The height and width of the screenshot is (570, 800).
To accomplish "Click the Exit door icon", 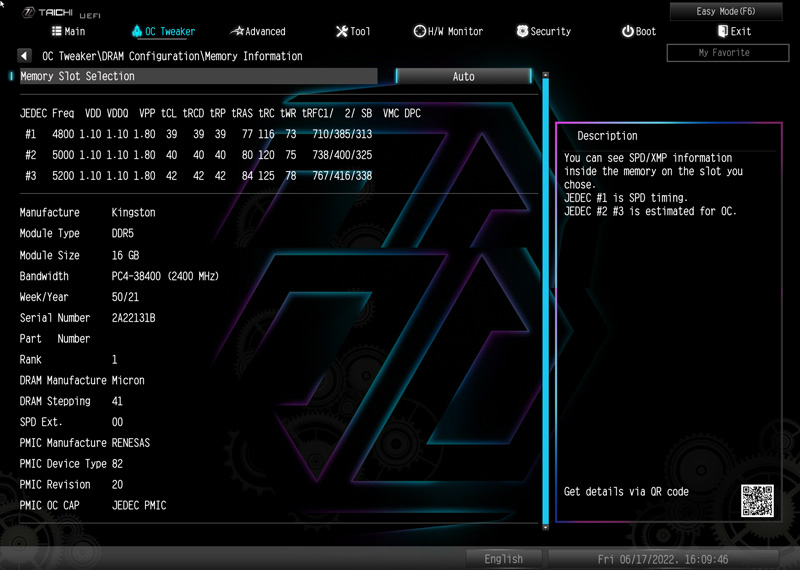I will coord(722,31).
